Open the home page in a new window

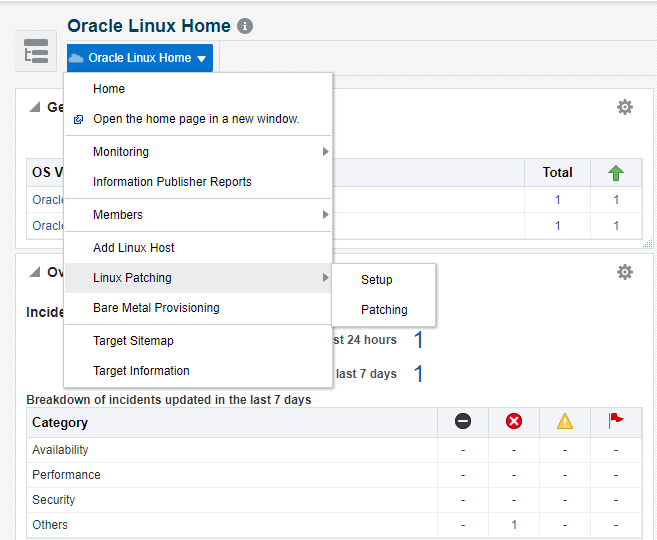tap(196, 119)
